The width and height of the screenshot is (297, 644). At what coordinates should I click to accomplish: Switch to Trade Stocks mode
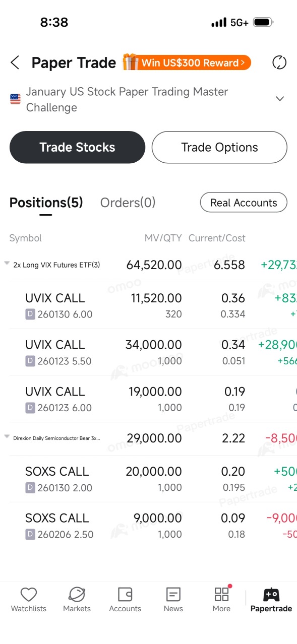(x=77, y=147)
